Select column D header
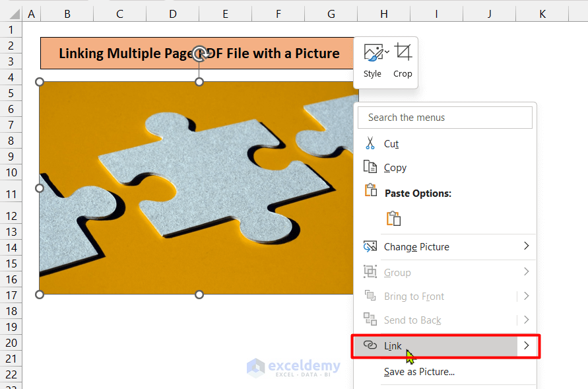 pyautogui.click(x=172, y=14)
